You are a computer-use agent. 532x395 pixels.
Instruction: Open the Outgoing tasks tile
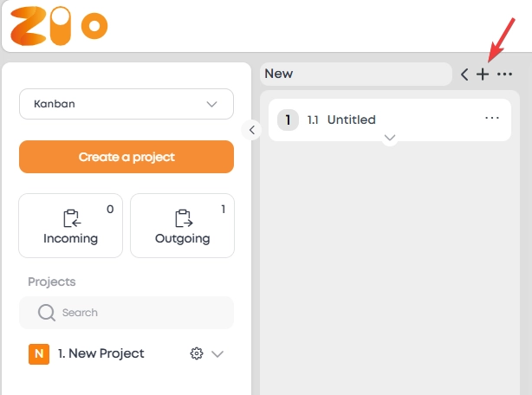[x=182, y=225]
